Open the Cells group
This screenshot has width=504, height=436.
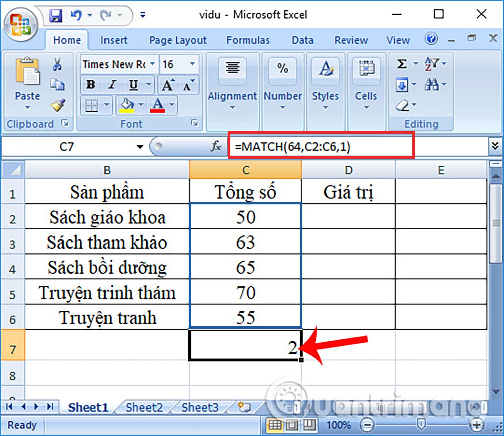pos(366,91)
